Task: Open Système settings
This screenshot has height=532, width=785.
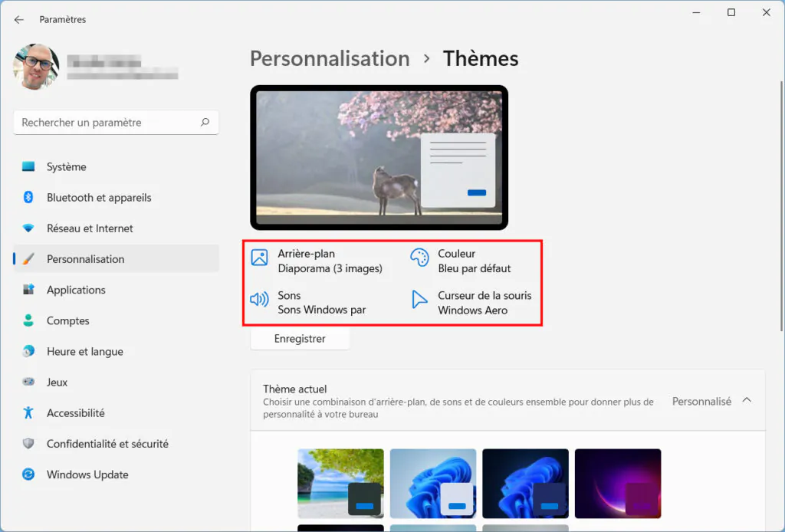Action: pos(117,166)
